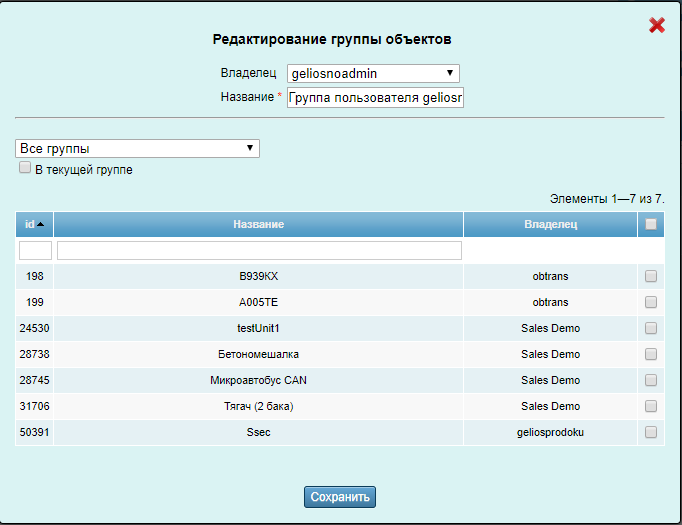Viewport: 682px width, 525px height.
Task: Click the Владелец column header
Action: coord(550,224)
